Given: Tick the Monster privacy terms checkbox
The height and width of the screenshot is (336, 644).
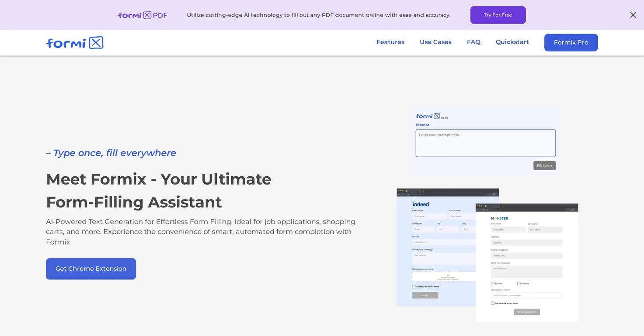Looking at the screenshot, I should tap(493, 303).
